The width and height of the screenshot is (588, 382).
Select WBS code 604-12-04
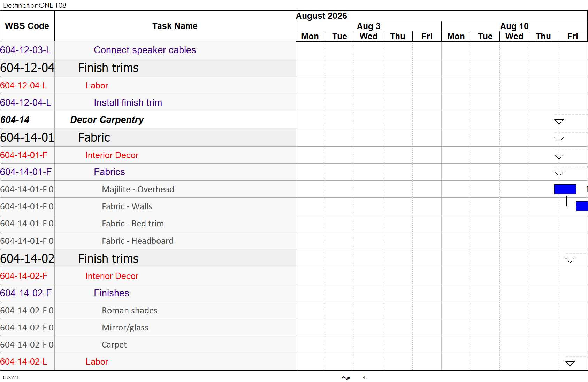pos(27,68)
